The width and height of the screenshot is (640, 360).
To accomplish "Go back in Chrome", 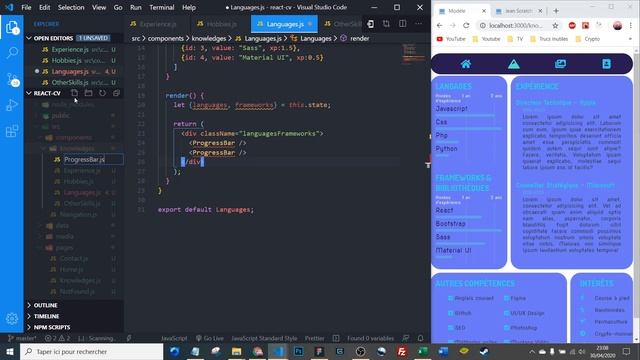I will [440, 25].
